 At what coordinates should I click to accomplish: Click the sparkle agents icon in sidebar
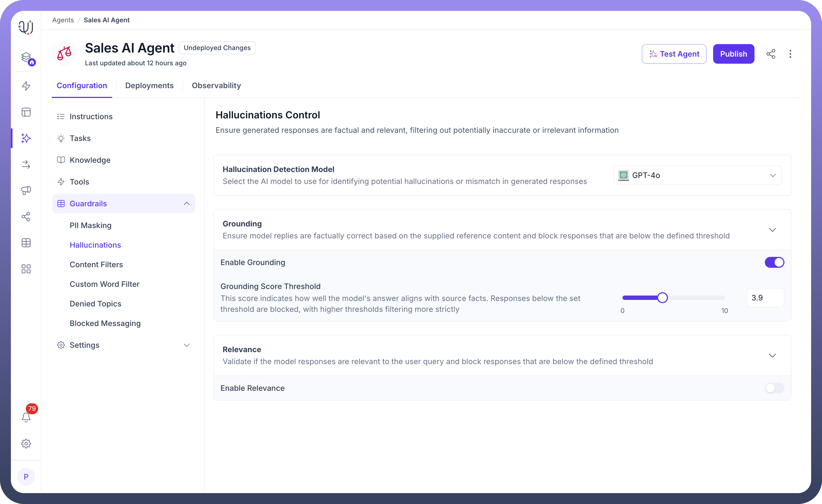(x=26, y=138)
